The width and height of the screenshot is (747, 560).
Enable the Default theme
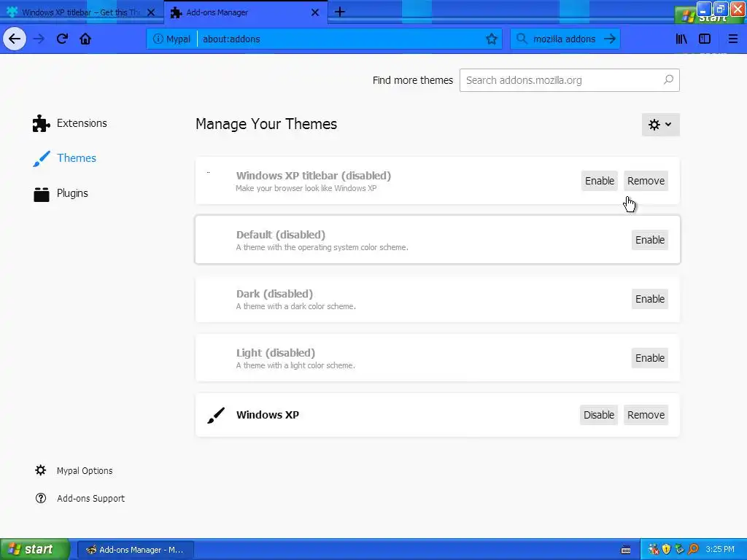tap(649, 240)
